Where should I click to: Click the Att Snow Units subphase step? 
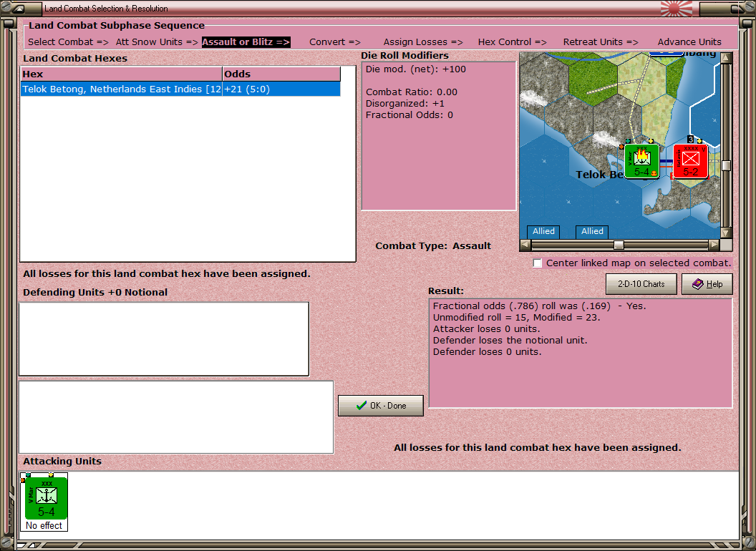pyautogui.click(x=157, y=42)
